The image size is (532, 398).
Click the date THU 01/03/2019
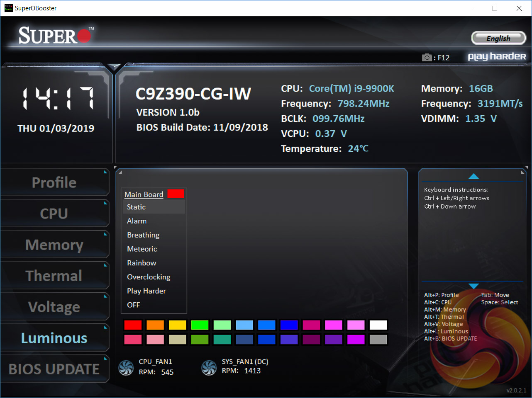56,129
